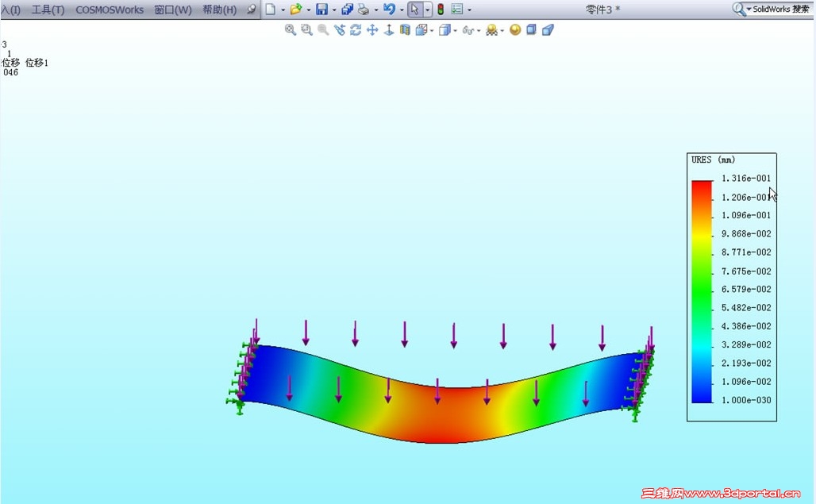Click the Rebuild traffic light icon
The width and height of the screenshot is (816, 504).
coord(441,9)
